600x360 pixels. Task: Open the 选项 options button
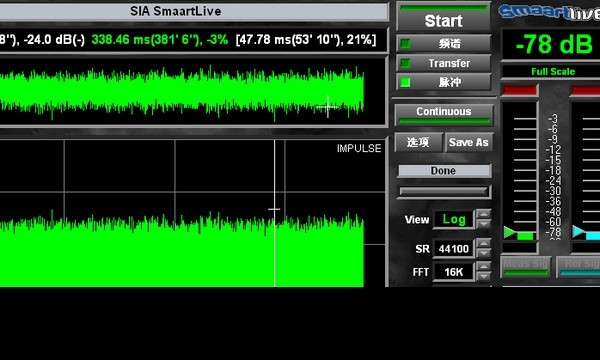(419, 142)
